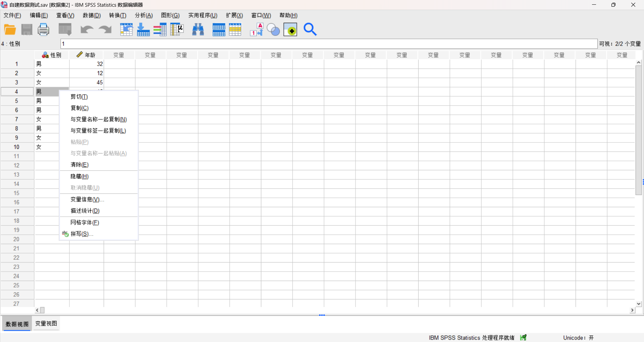644x342 pixels.
Task: Click the horizontal scrollbar right arrow
Action: 632,310
